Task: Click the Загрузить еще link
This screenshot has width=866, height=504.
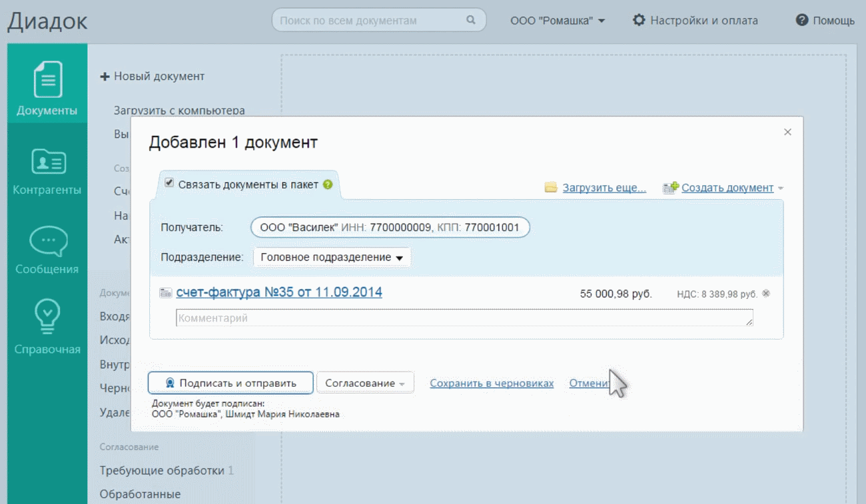Action: point(604,188)
